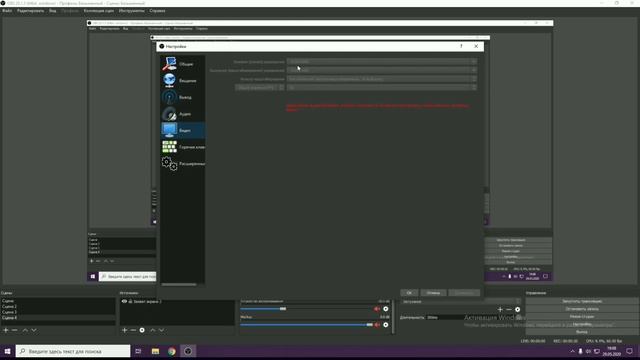Image resolution: width=640 pixels, height=360 pixels.
Task: Move the scene down with arrow icon
Action: [x=34, y=330]
